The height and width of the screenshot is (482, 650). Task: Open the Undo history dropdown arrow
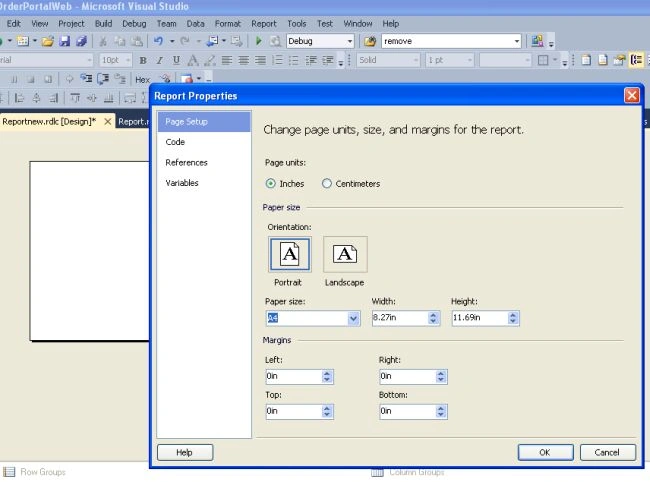point(172,41)
